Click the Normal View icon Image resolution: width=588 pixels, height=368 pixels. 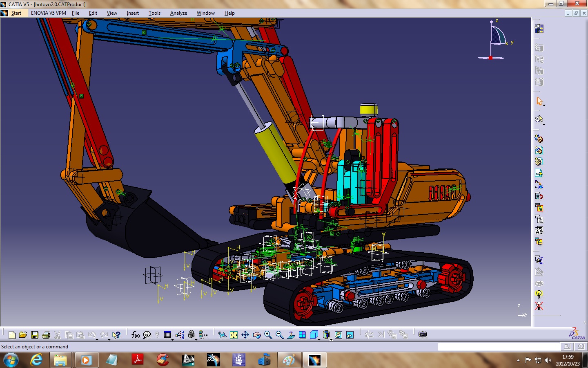click(x=291, y=335)
